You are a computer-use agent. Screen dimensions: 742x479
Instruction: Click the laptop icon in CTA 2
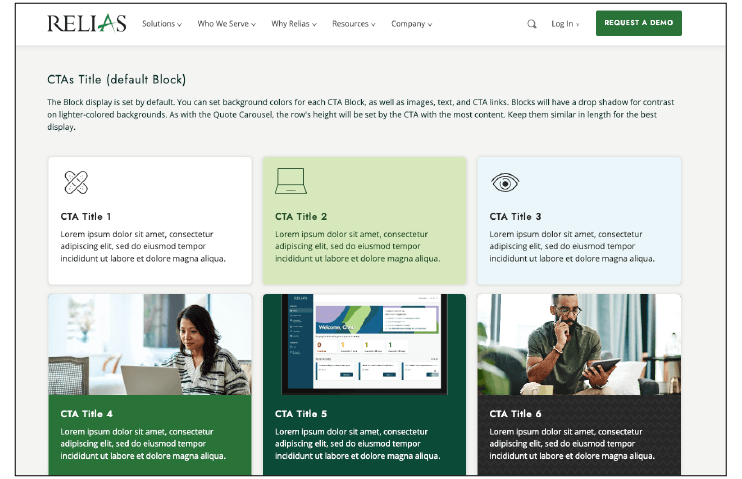[290, 181]
